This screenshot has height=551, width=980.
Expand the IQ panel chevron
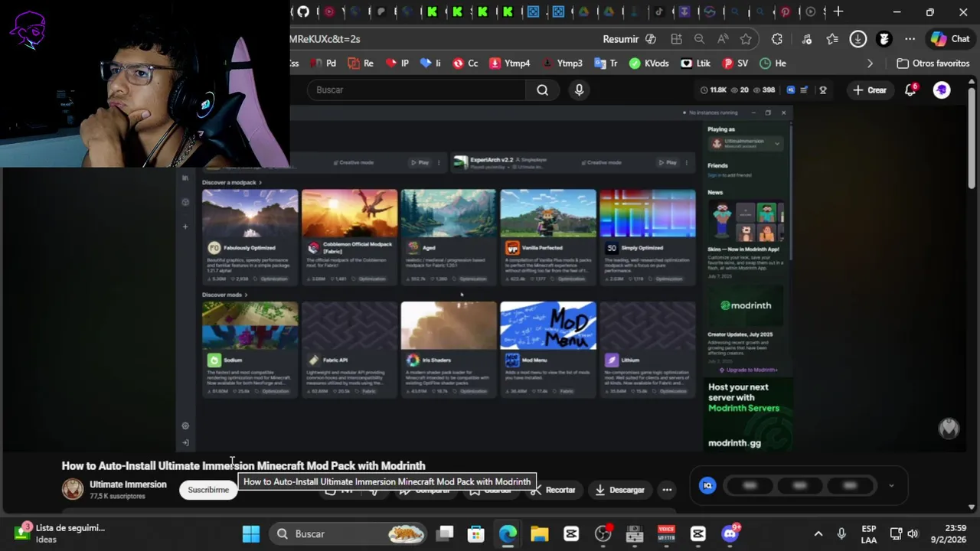coord(891,485)
